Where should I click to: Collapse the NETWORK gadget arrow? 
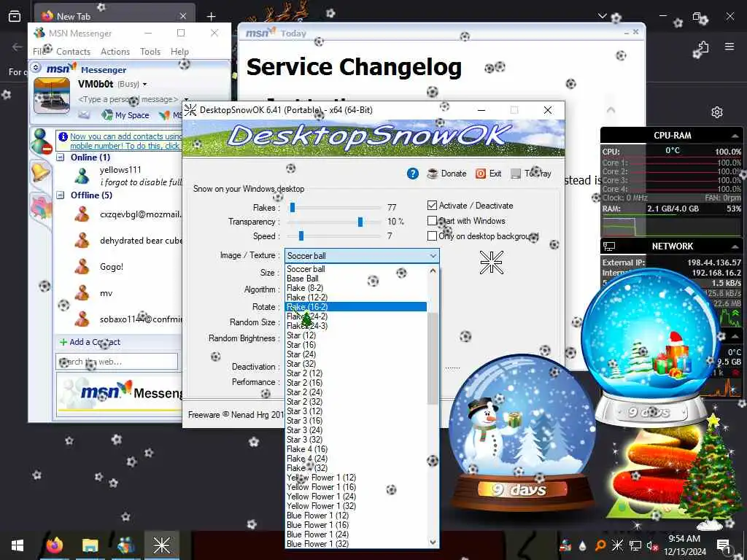pos(735,246)
